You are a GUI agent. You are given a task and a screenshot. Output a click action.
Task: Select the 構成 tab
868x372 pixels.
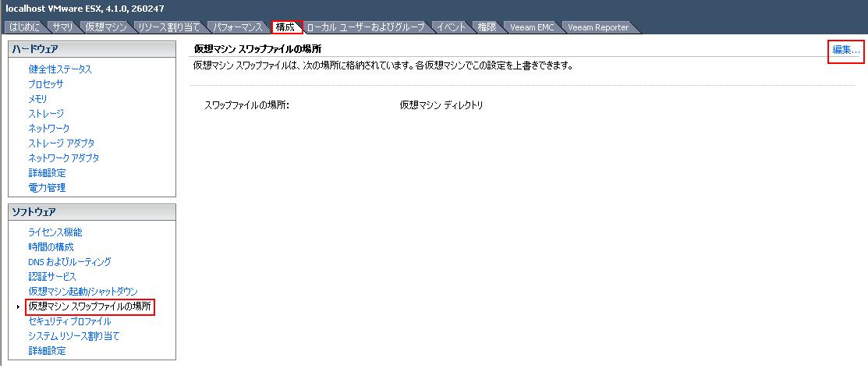[285, 27]
